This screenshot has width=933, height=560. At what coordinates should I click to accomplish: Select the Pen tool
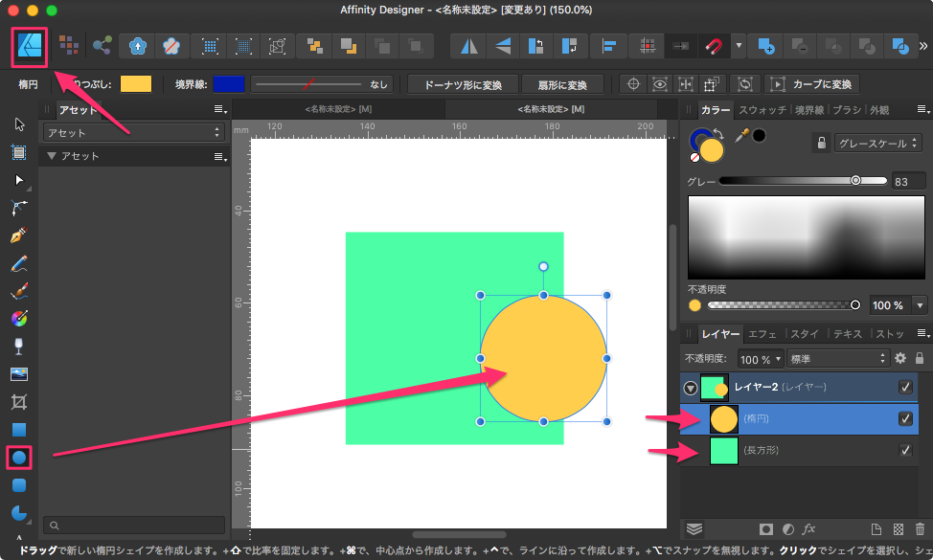pyautogui.click(x=19, y=235)
